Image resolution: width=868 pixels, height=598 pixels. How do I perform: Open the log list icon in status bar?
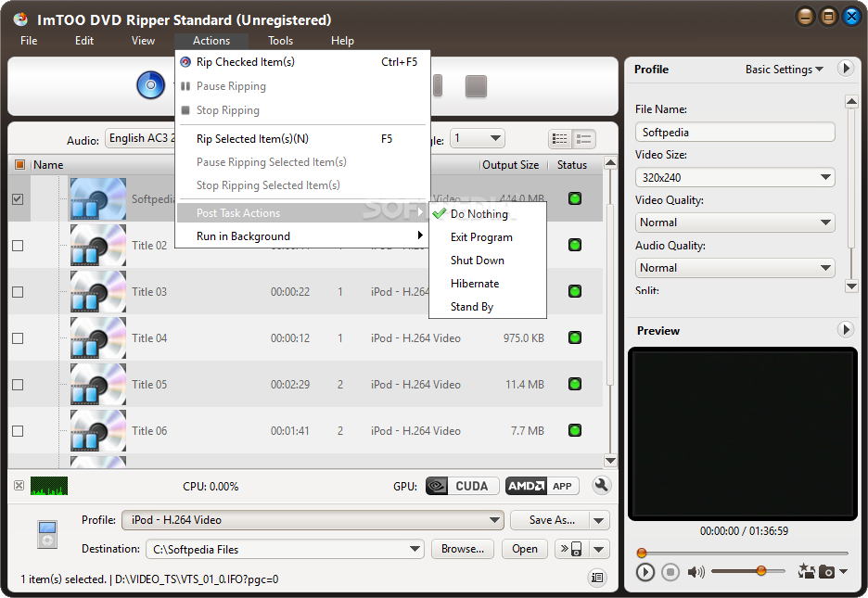pyautogui.click(x=597, y=578)
